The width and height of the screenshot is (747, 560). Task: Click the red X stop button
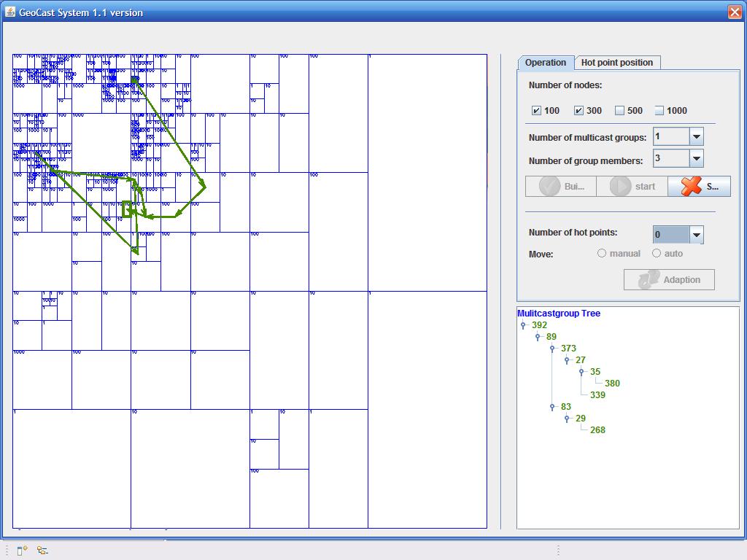pyautogui.click(x=699, y=186)
